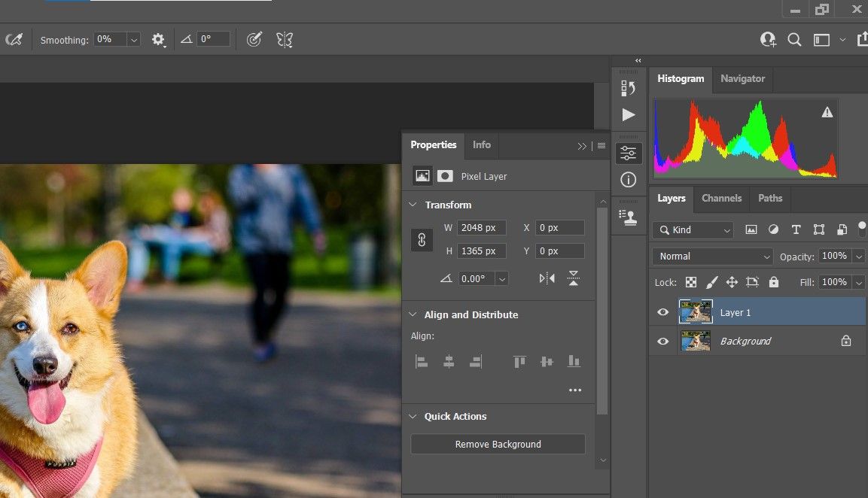This screenshot has height=498, width=868.
Task: Switch to the Channels tab
Action: [721, 199]
